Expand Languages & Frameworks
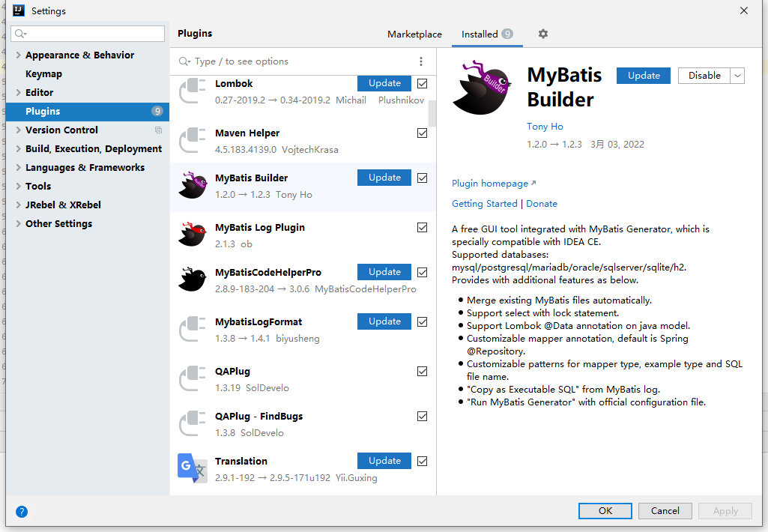Image resolution: width=768 pixels, height=532 pixels. (x=18, y=167)
